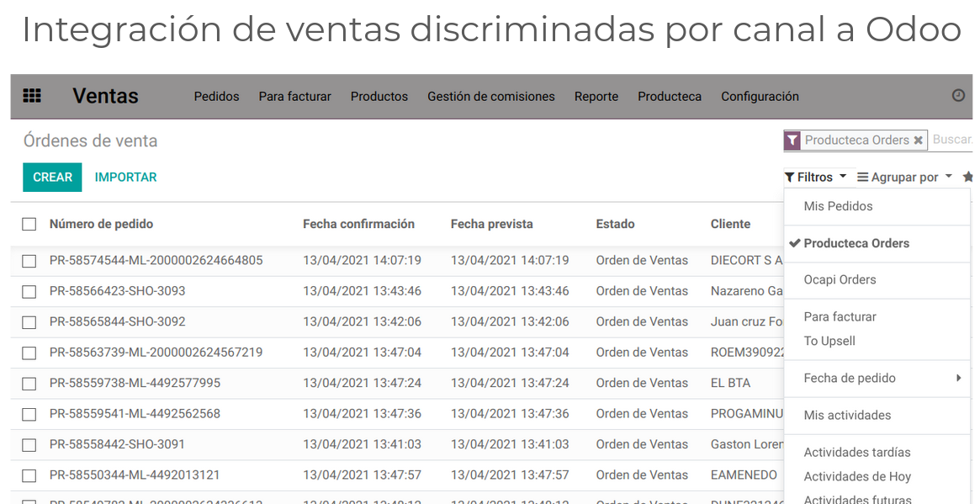Remove the Producteca Orders filter tag
Image resolution: width=980 pixels, height=504 pixels.
click(918, 140)
